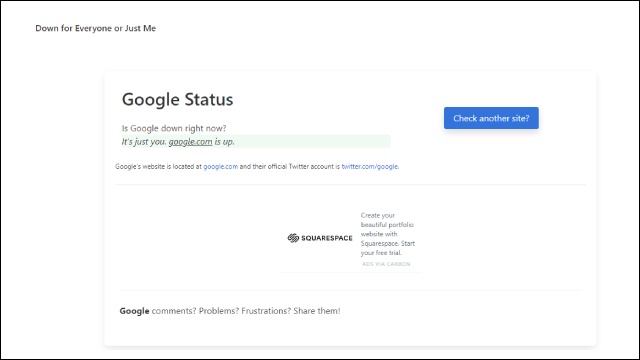The height and width of the screenshot is (360, 640).
Task: Click the green status result banner
Action: pyautogui.click(x=256, y=142)
